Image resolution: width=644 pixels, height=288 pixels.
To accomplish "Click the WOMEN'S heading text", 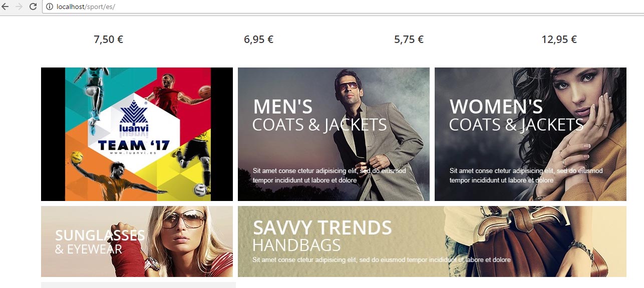I will 496,107.
